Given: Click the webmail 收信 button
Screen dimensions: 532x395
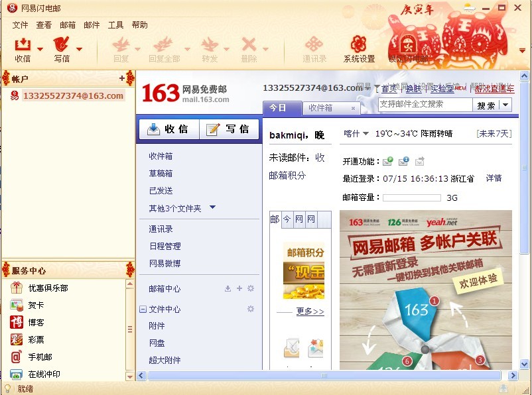Looking at the screenshot, I should pos(169,129).
